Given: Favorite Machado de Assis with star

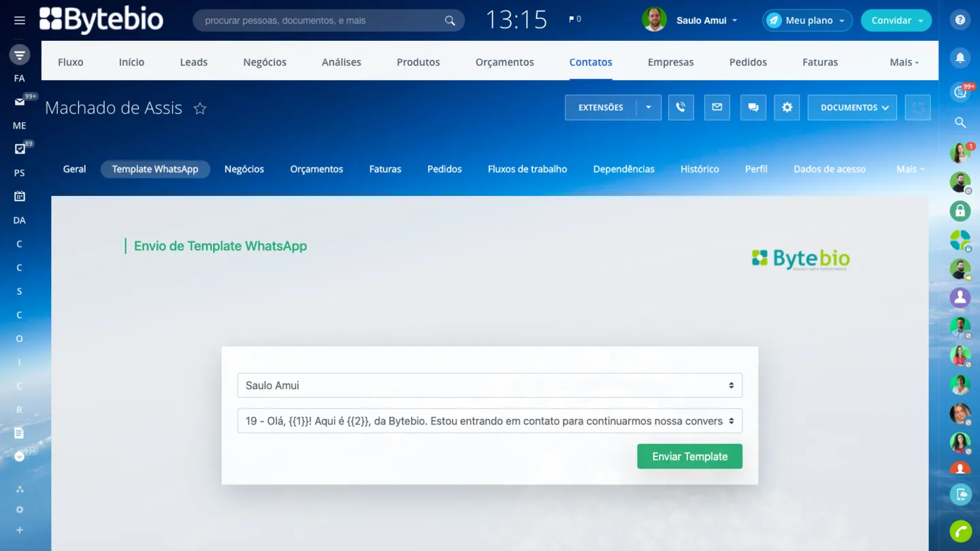Looking at the screenshot, I should point(199,108).
